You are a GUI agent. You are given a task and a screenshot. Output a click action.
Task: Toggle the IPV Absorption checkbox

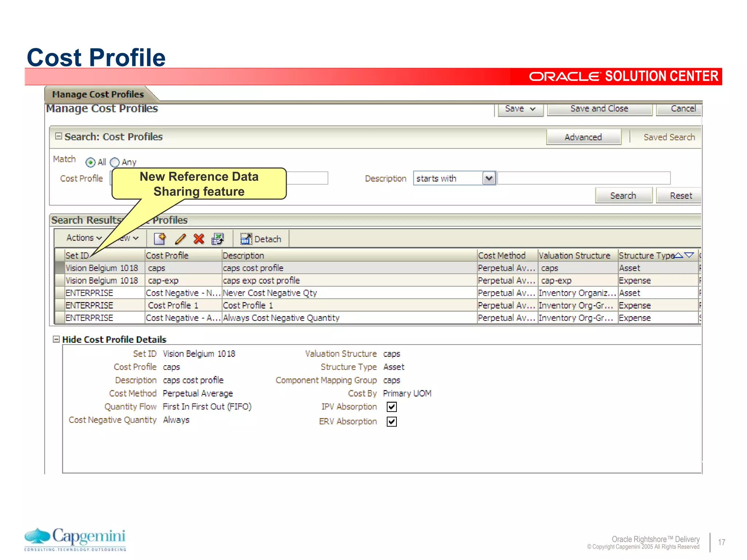[392, 407]
